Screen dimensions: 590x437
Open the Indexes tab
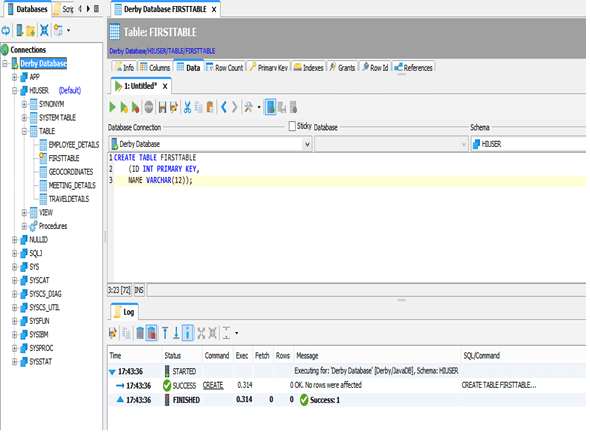[x=308, y=67]
